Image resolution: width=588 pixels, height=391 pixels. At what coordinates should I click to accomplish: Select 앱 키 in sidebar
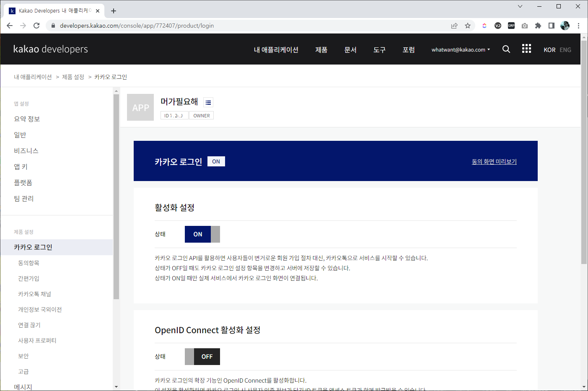pos(21,166)
